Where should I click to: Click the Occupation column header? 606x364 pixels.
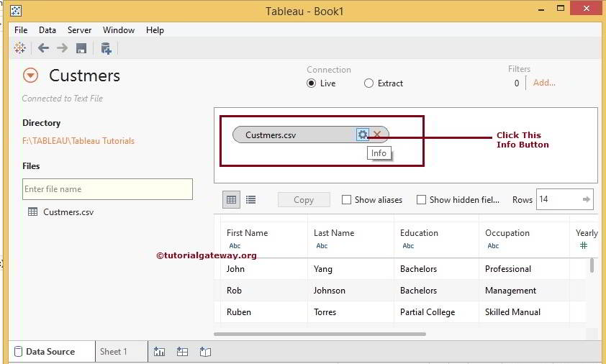[x=507, y=233]
